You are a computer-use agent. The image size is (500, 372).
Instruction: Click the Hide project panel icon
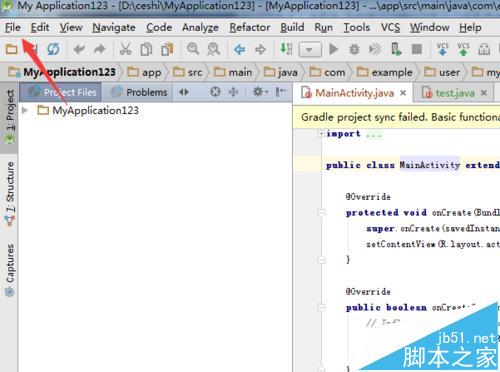click(281, 92)
